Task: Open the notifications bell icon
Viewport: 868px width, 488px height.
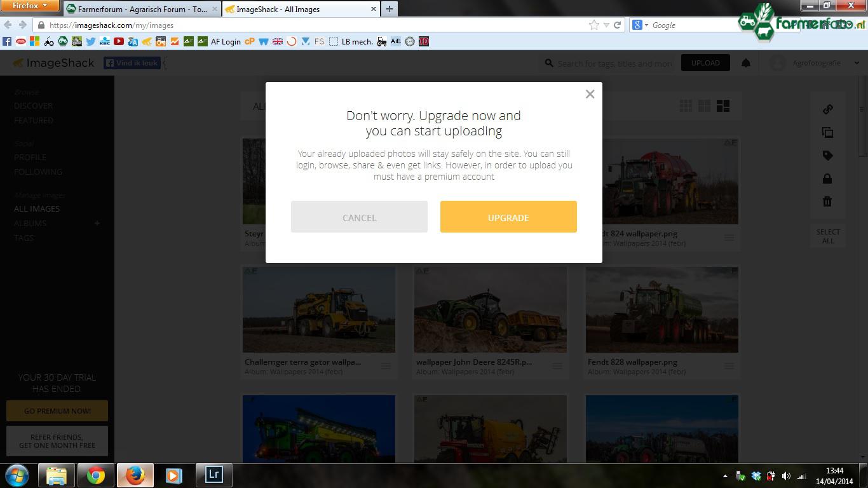Action: [746, 63]
